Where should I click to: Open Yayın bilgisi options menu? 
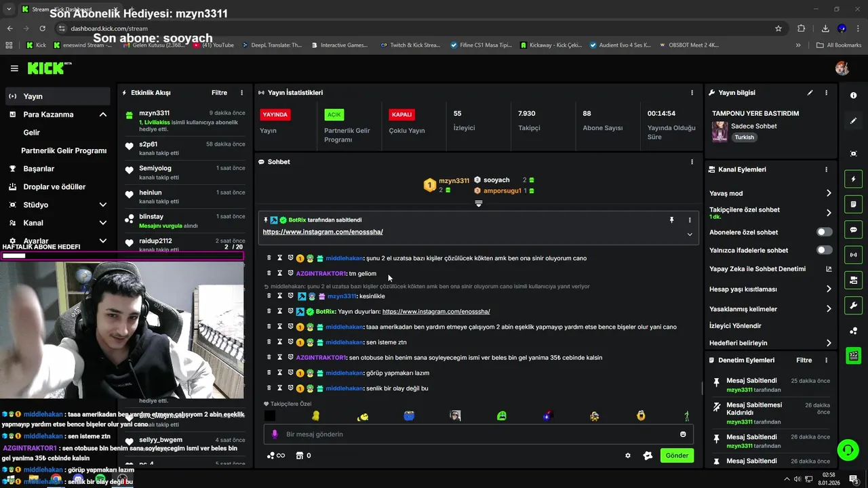[826, 93]
